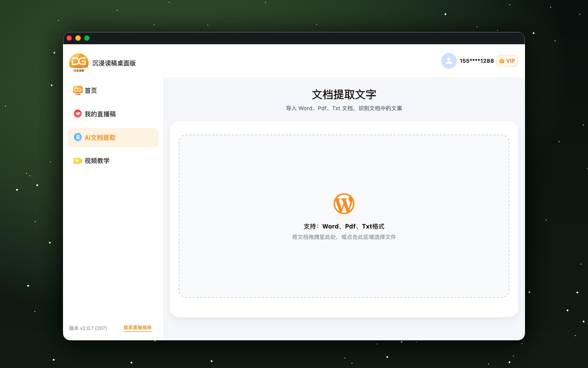Click the home icon beside 首页
Screen dimensions: 588x368
(78, 90)
